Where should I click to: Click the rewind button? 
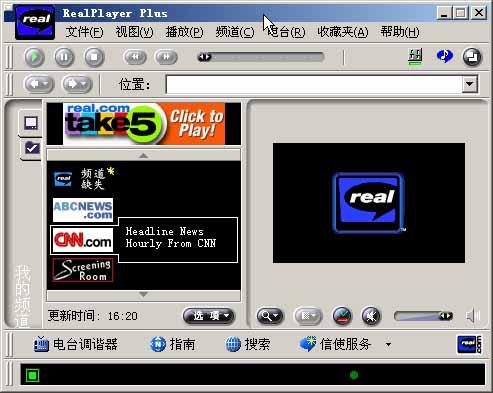point(135,57)
